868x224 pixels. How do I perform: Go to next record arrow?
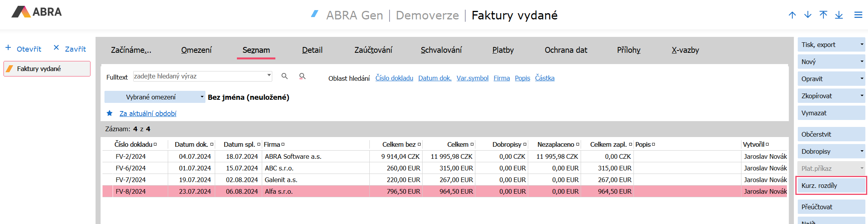[x=808, y=15]
